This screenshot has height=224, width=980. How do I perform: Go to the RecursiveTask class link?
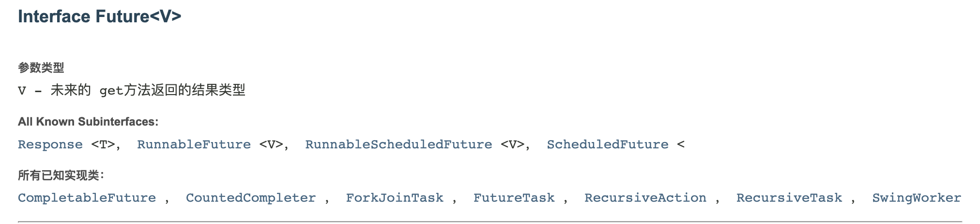tap(789, 198)
